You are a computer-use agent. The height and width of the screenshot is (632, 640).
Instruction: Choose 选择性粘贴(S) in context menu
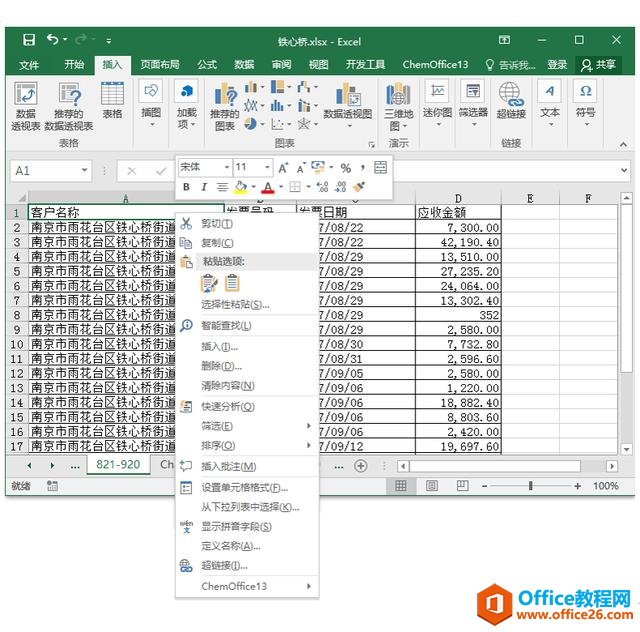tap(247, 305)
